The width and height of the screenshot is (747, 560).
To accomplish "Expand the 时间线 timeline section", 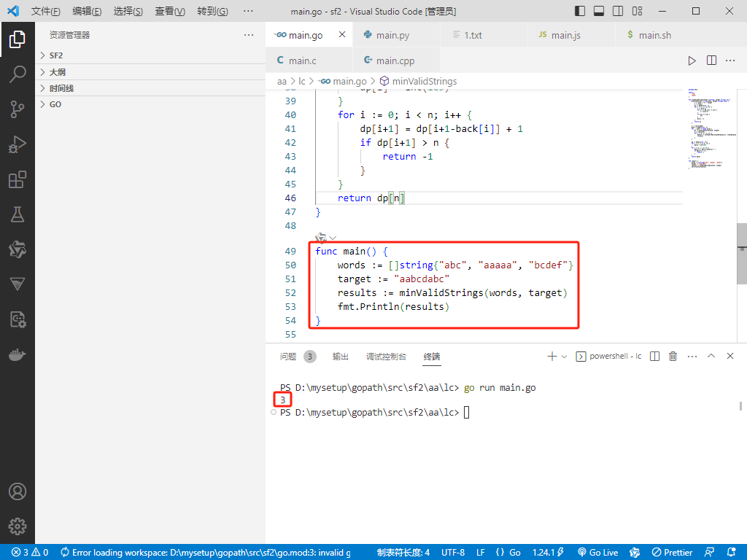I will pyautogui.click(x=150, y=88).
